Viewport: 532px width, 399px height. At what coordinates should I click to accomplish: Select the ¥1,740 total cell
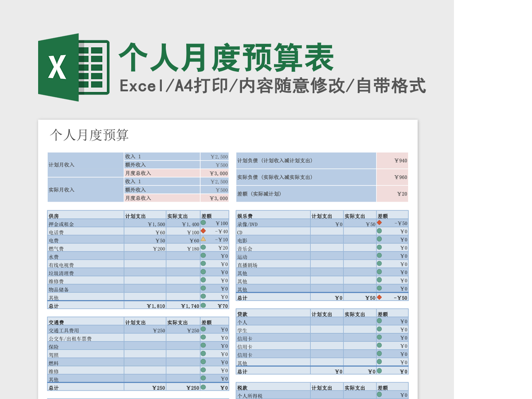[x=183, y=305]
